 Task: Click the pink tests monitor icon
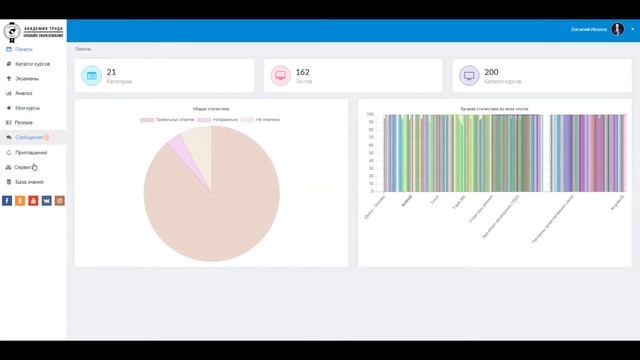(280, 76)
